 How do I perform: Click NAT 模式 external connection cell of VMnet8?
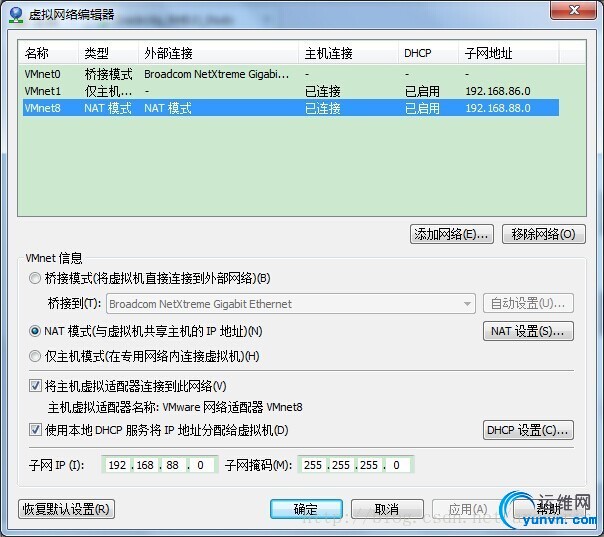pos(168,108)
